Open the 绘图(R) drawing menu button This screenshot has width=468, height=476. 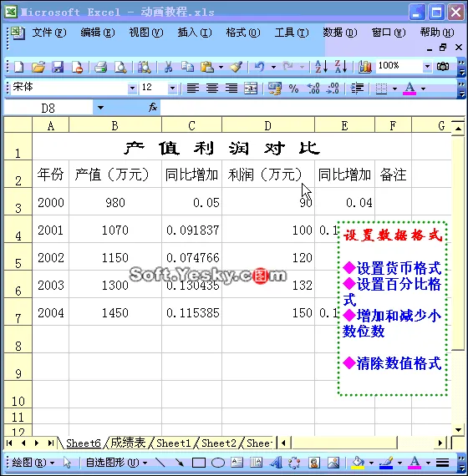33,463
